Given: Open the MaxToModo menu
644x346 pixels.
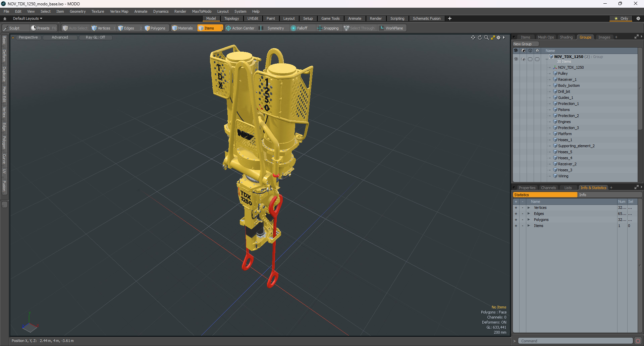Looking at the screenshot, I should coord(202,11).
